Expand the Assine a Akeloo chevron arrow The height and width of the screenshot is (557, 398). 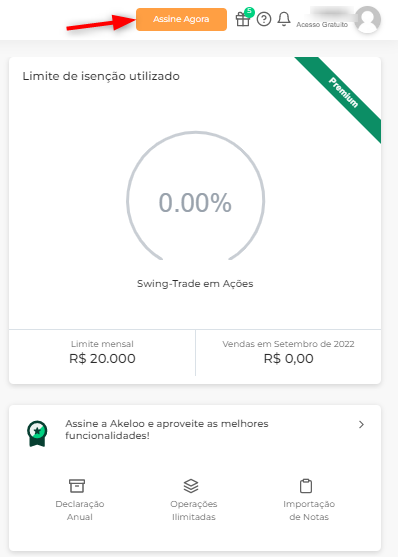click(x=361, y=424)
